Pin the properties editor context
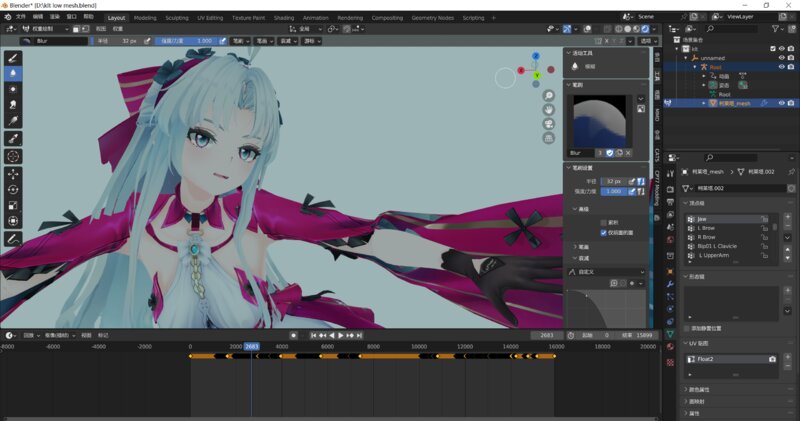 pos(791,172)
